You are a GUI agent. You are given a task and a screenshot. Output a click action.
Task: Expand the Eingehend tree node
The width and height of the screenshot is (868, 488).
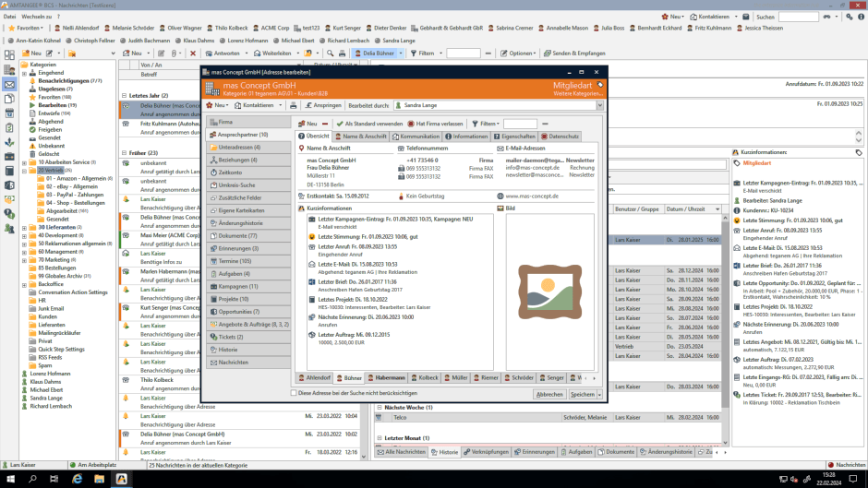pos(24,73)
